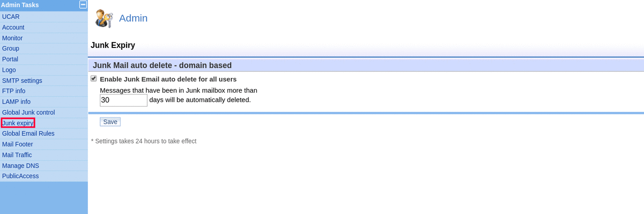Screen dimensions: 644x214
Task: Open LAMP info page
Action: [x=16, y=101]
